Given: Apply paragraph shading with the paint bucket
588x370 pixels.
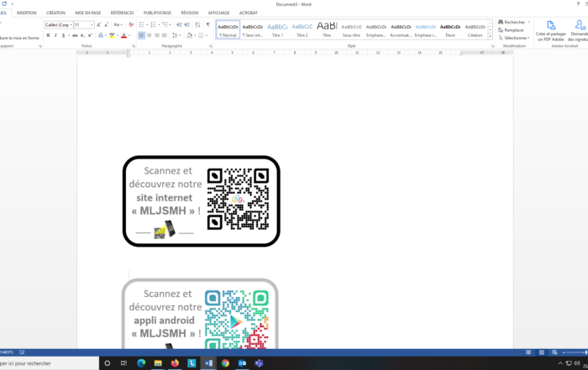Looking at the screenshot, I should point(189,35).
